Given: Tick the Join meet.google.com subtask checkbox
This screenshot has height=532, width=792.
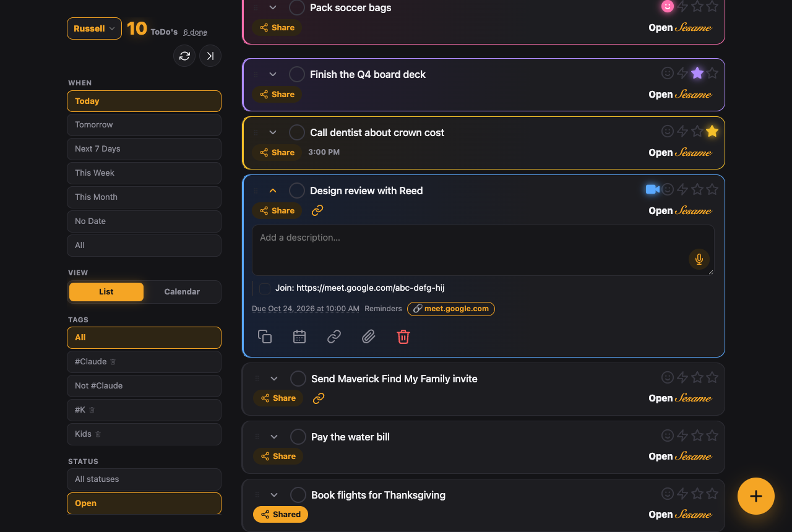Looking at the screenshot, I should [265, 288].
